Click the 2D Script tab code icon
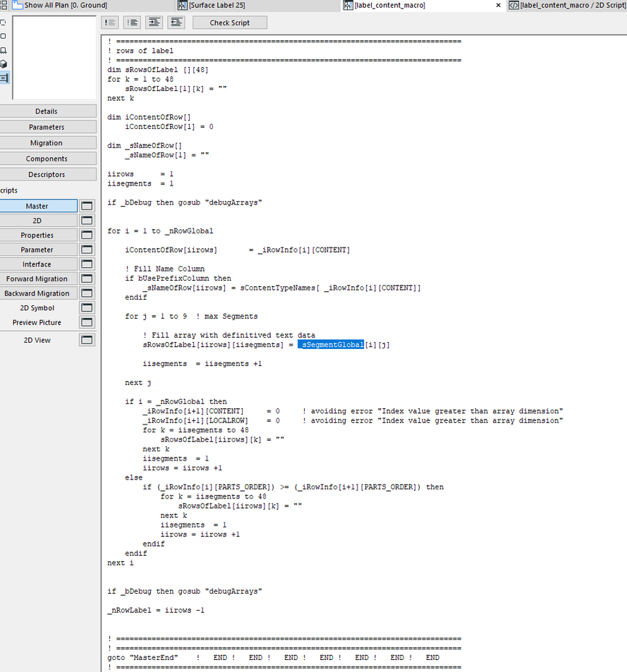This screenshot has width=627, height=672. [513, 5]
